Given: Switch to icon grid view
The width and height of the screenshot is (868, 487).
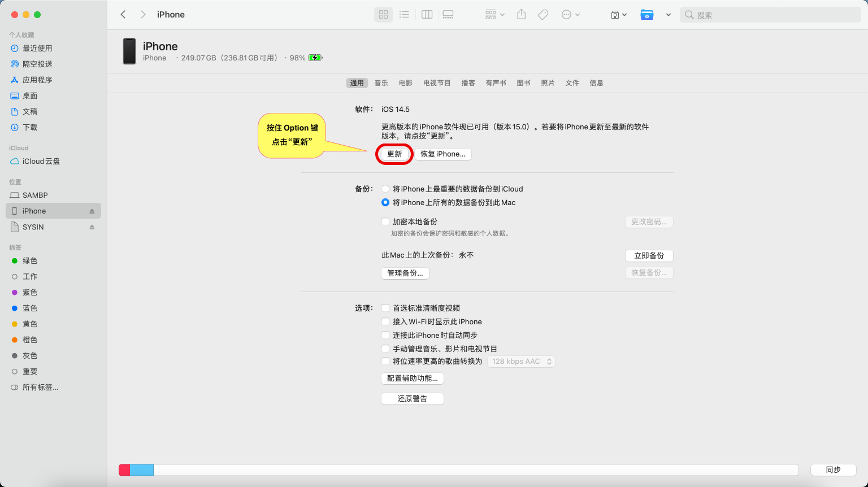Looking at the screenshot, I should coord(384,15).
